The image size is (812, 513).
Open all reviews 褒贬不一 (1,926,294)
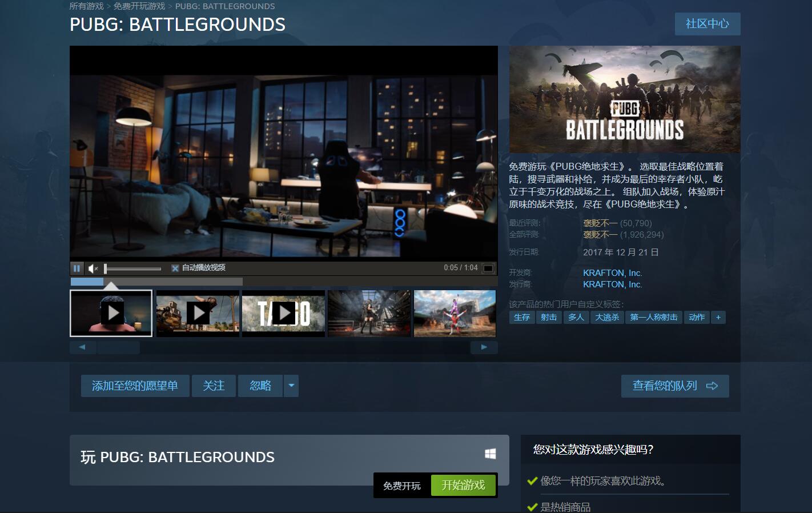pos(623,235)
